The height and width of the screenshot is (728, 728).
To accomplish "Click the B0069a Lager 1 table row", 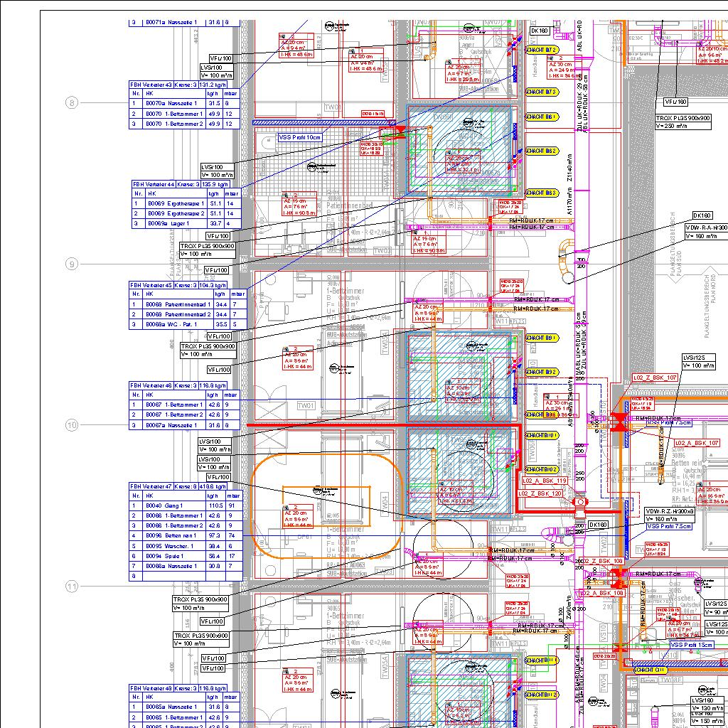I will [187, 223].
